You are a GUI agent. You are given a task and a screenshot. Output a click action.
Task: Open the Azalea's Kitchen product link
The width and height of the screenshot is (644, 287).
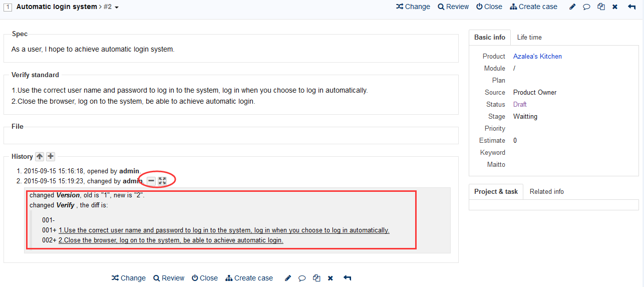tap(537, 56)
